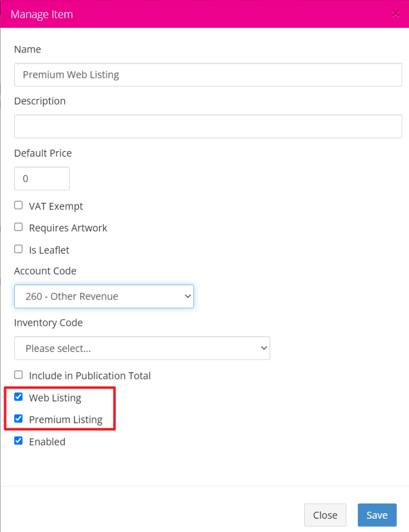Click the Premium Listing label text
The image size is (409, 532).
tap(66, 420)
